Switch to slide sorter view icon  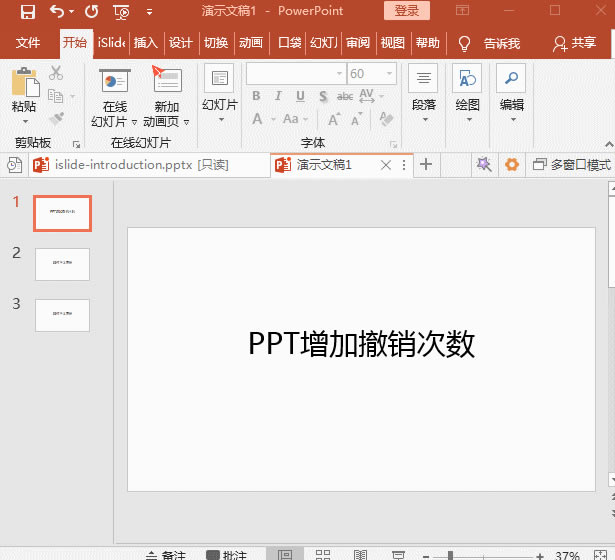[x=323, y=554]
